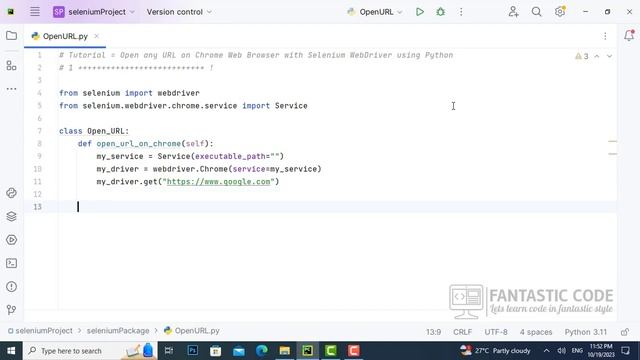Open Microsoft Edge from the taskbar
This screenshot has width=640, height=360.
coord(262,351)
